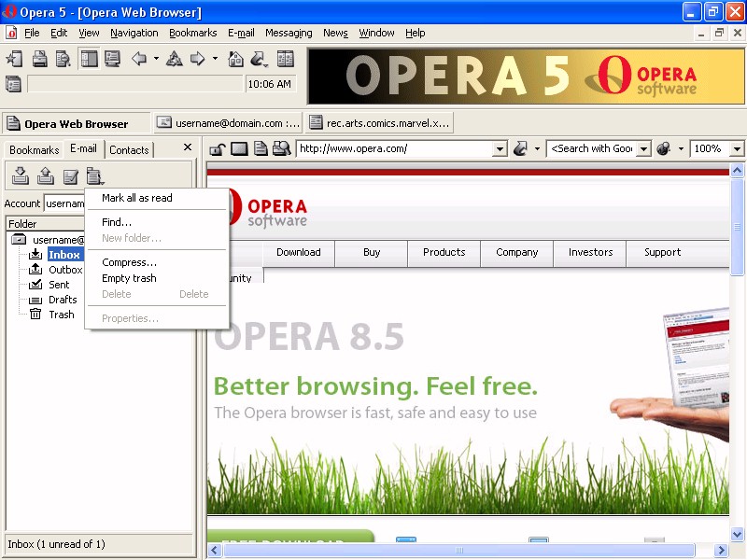Expand the URL address dropdown arrow

500,149
